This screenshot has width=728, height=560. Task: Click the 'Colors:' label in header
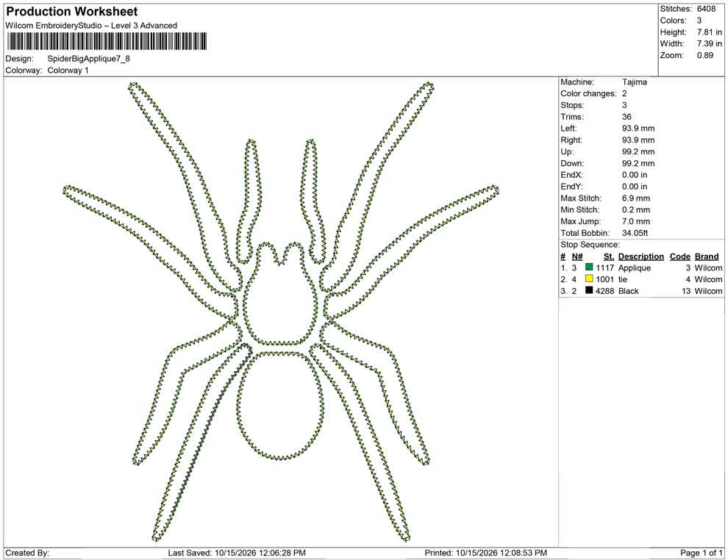673,21
